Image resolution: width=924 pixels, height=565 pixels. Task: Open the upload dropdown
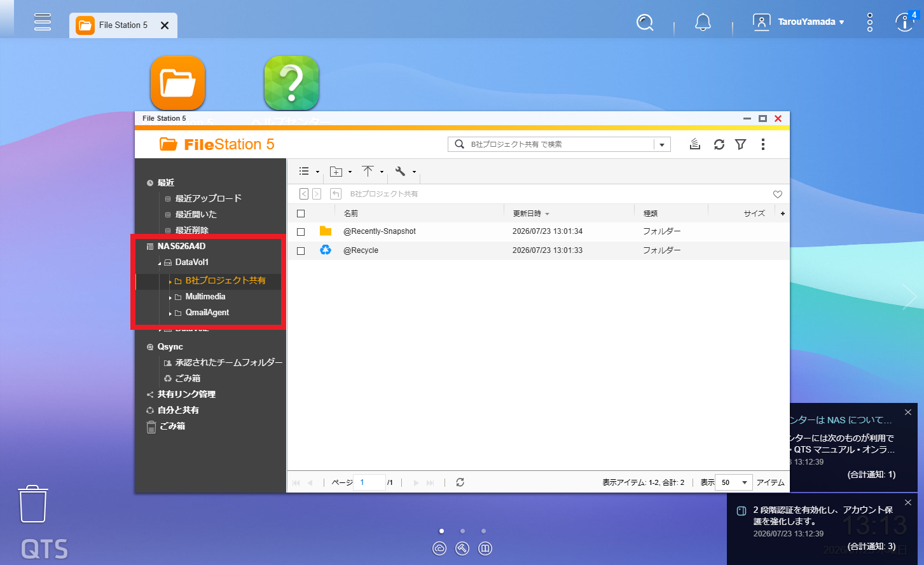(x=373, y=172)
